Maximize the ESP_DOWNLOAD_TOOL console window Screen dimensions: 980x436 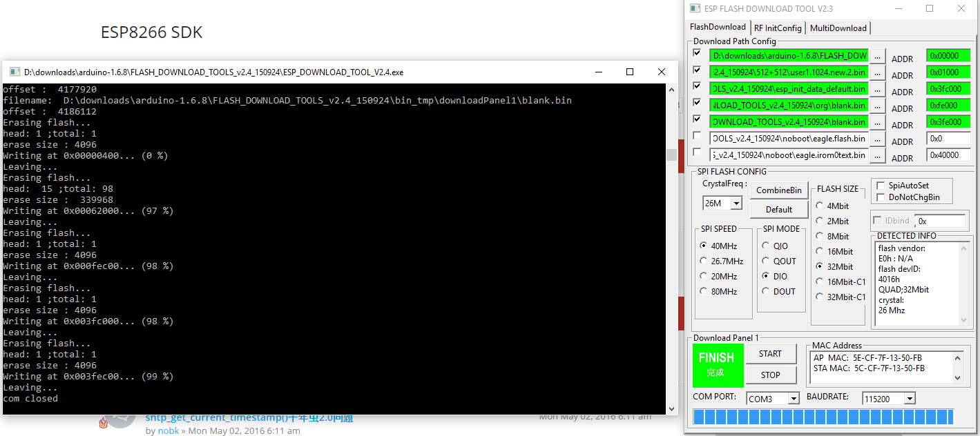(629, 72)
